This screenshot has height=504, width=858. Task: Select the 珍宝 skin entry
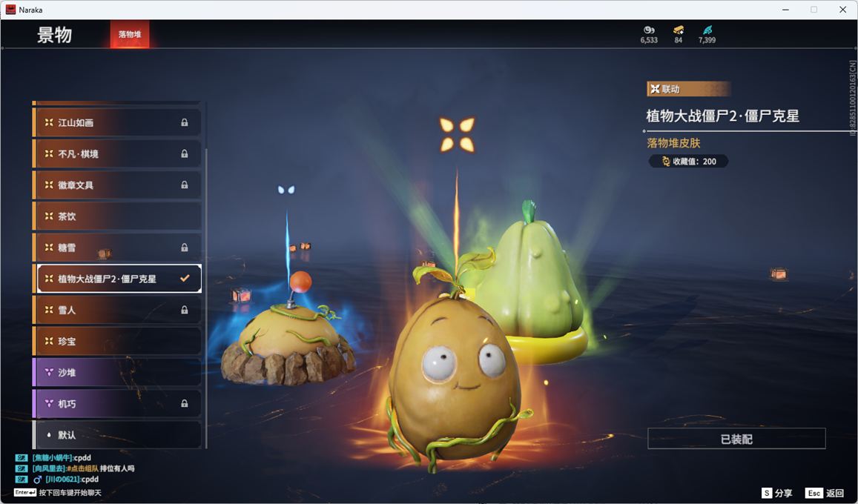(117, 341)
